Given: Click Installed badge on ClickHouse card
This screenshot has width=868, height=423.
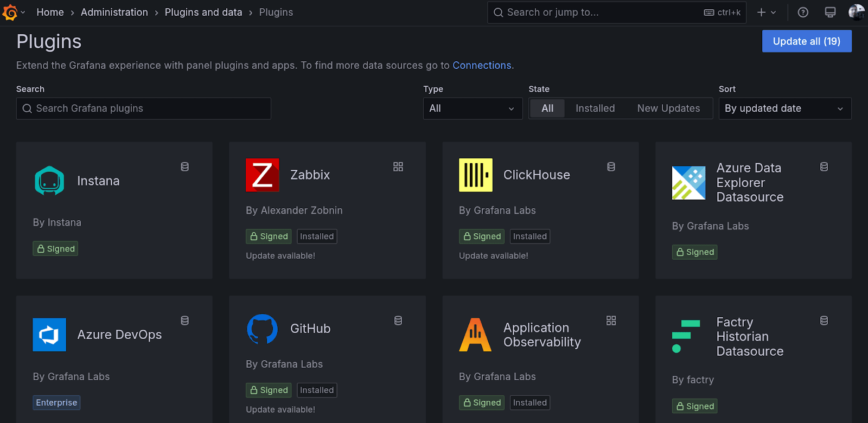Looking at the screenshot, I should (x=530, y=236).
